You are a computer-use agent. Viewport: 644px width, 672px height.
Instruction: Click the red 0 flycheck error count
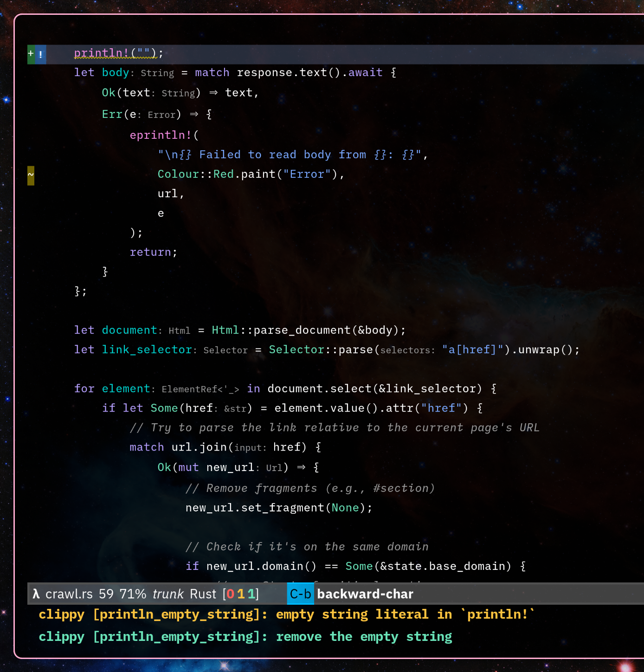click(231, 594)
